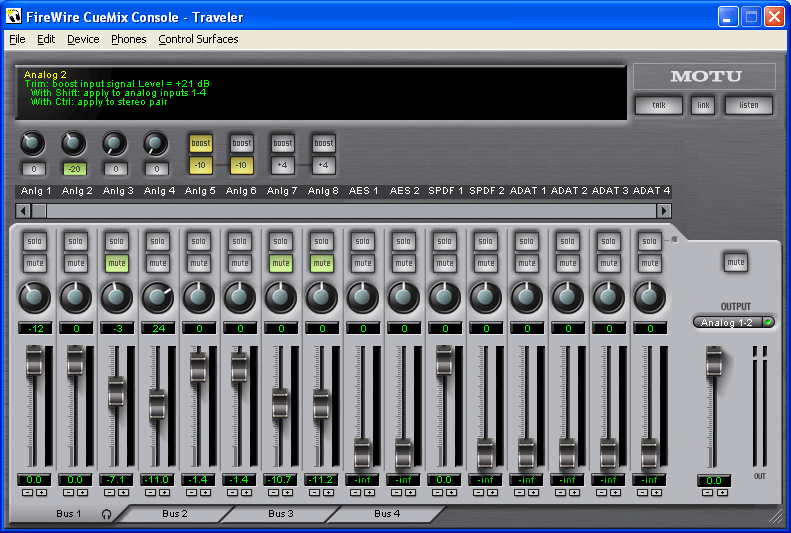The width and height of the screenshot is (791, 533).
Task: Toggle the +4 level switch for Anlg 7
Action: 282,165
